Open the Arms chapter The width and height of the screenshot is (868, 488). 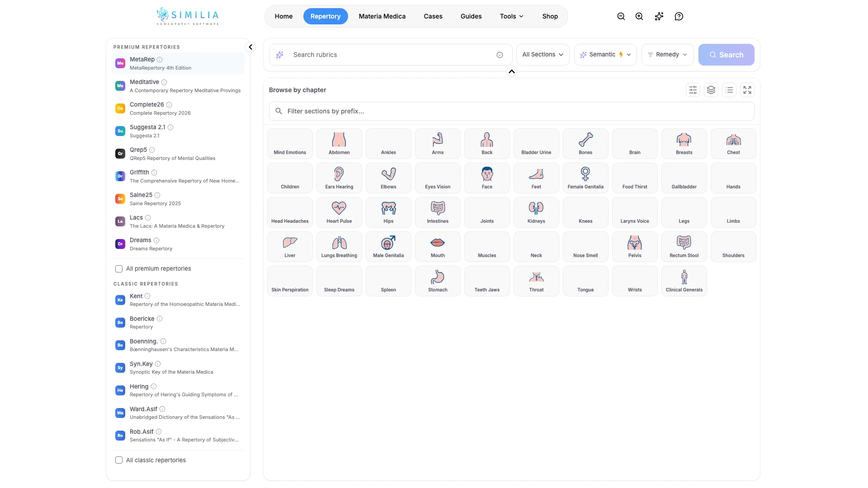coord(438,144)
